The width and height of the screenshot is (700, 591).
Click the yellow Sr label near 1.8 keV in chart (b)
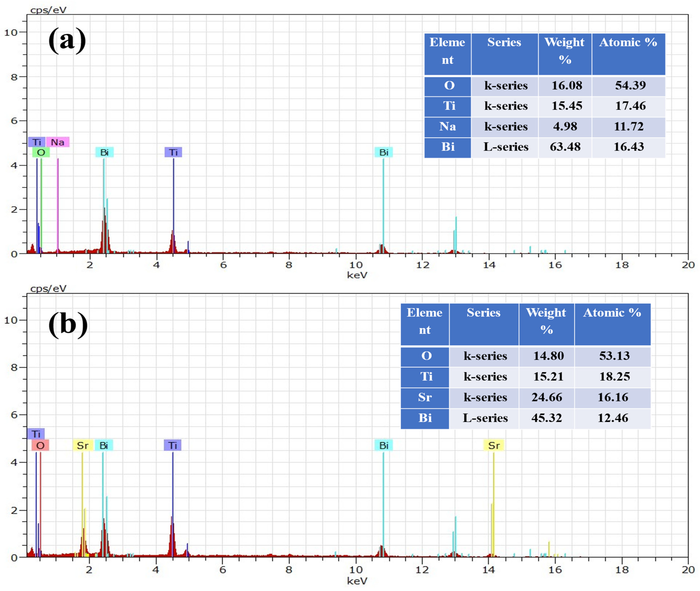click(x=83, y=445)
